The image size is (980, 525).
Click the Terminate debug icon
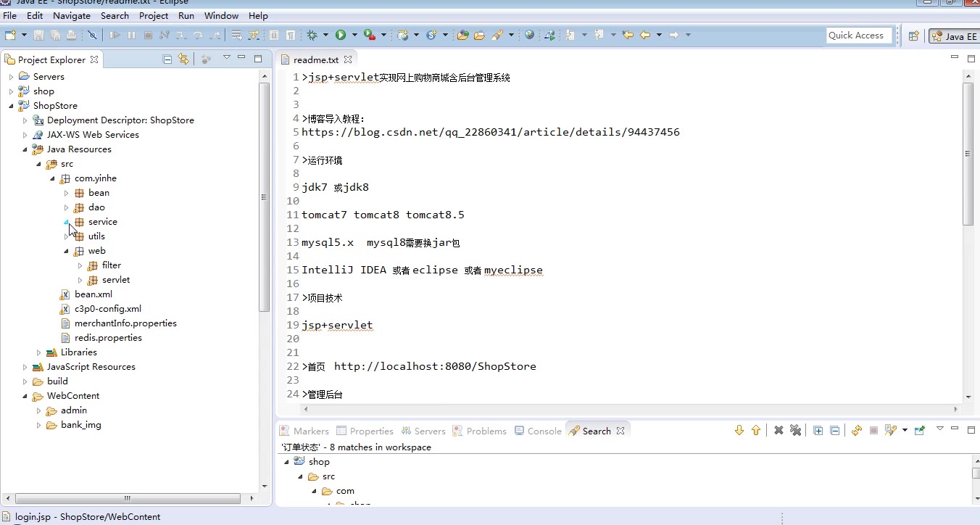coord(148,35)
